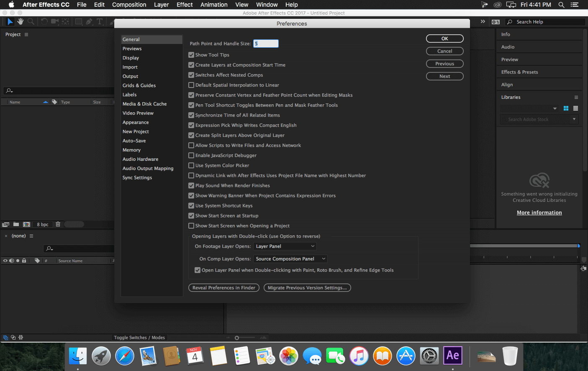Image resolution: width=588 pixels, height=371 pixels.
Task: Click the Selection arrow tool
Action: click(10, 21)
